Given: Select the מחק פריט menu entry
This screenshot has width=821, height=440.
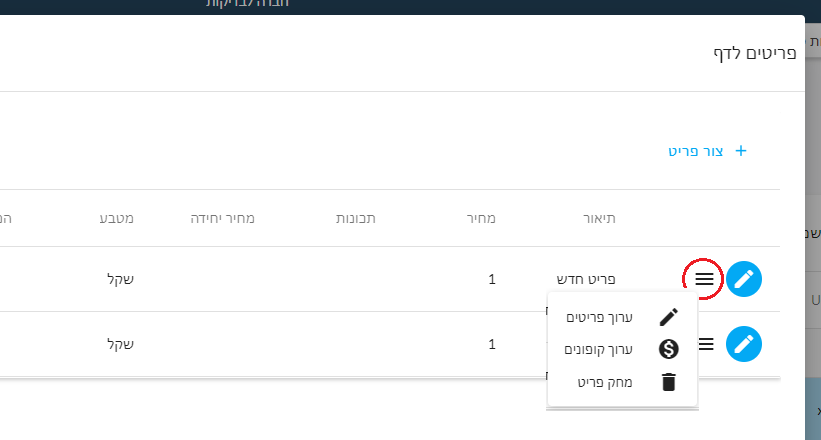Looking at the screenshot, I should 622,382.
